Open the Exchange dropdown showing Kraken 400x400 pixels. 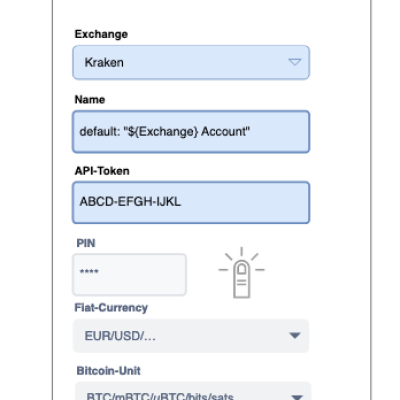[x=191, y=62]
